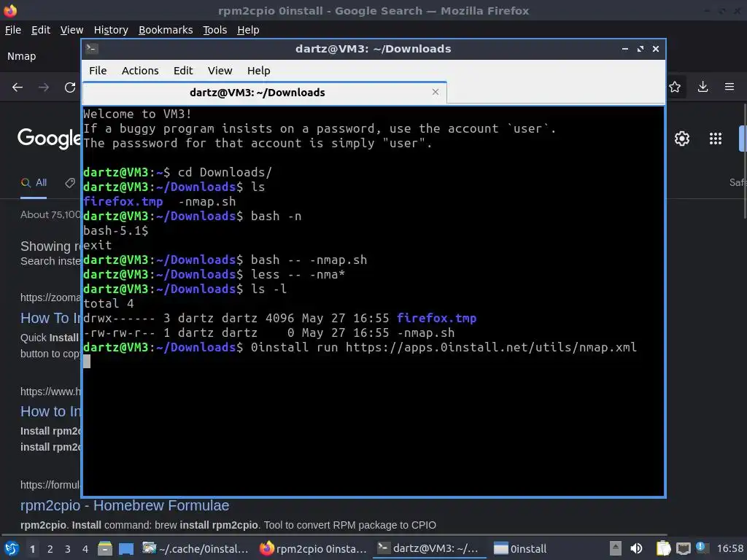The width and height of the screenshot is (747, 560).
Task: Switch to 0install taskbar window
Action: point(520,548)
